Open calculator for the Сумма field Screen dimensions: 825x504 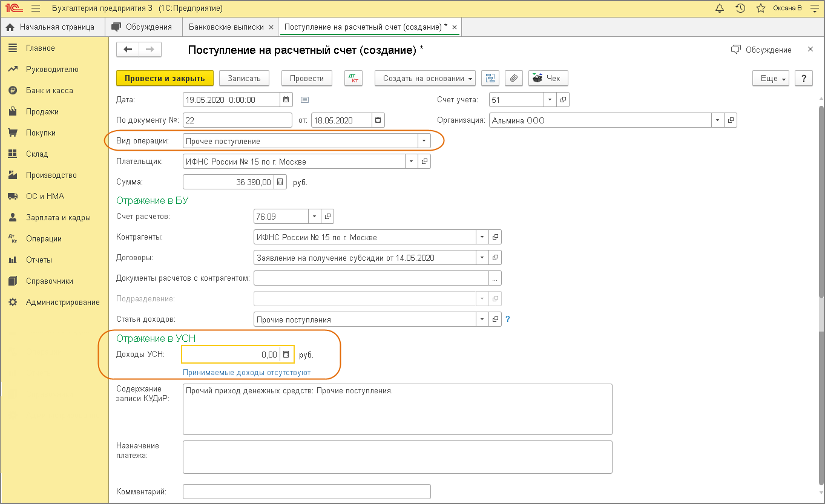click(280, 182)
